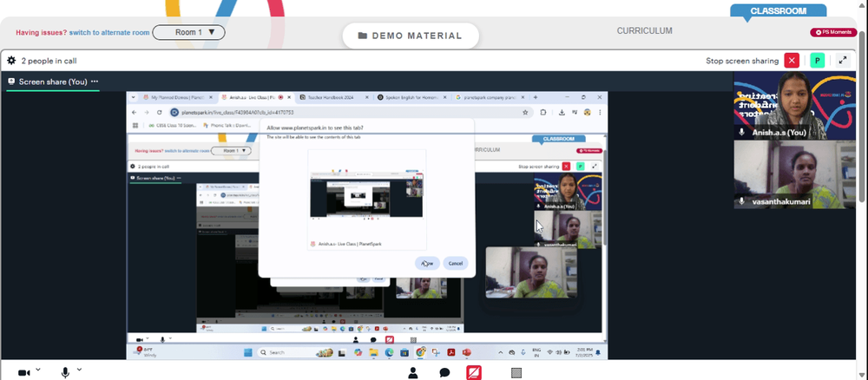Screen dimensions: 868x380
Task: Open PowerPoint in shared taskbar
Action: 467,352
